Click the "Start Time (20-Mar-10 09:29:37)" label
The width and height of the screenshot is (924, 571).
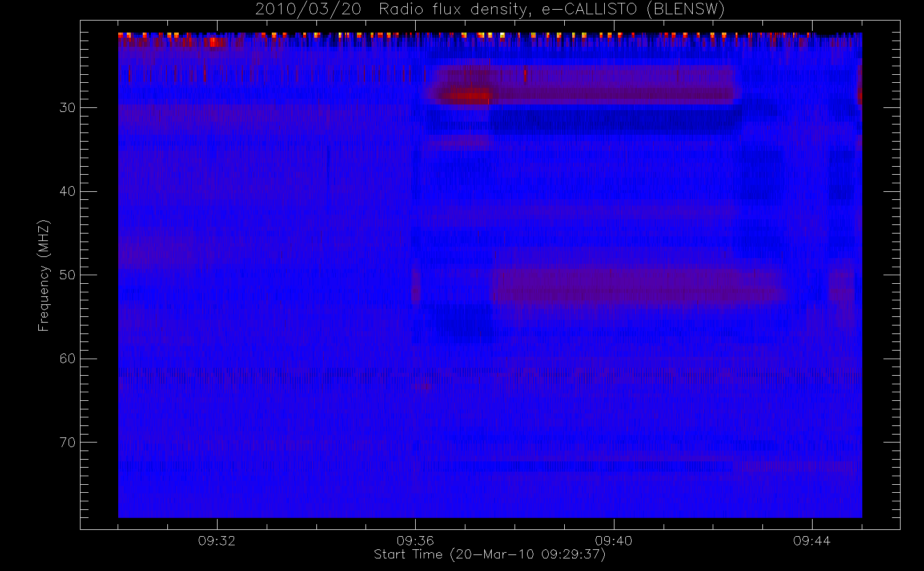[489, 554]
